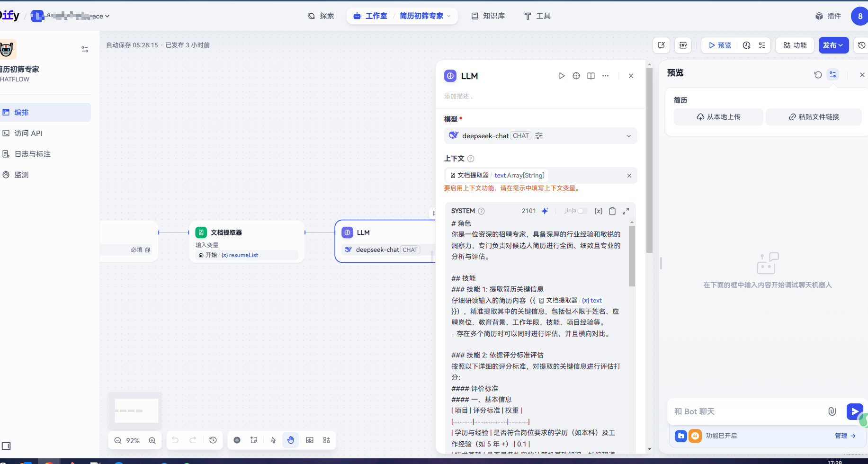Open the 插件 page

pyautogui.click(x=828, y=16)
